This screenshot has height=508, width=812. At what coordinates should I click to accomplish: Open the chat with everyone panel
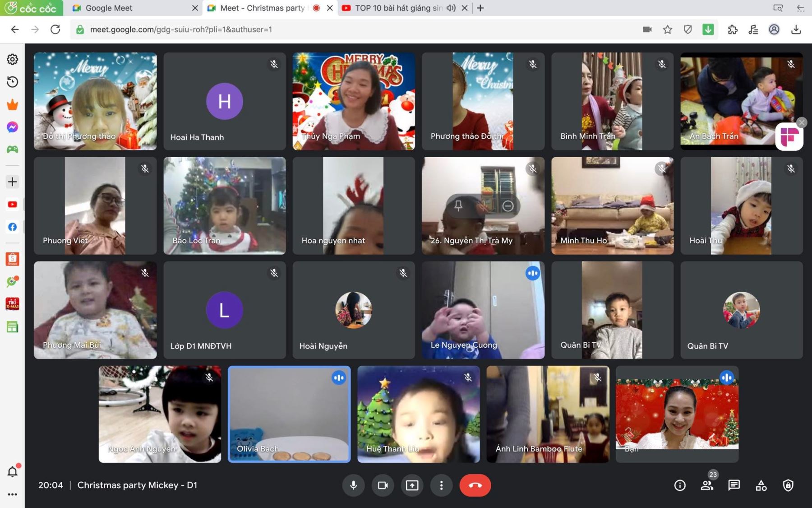(734, 485)
